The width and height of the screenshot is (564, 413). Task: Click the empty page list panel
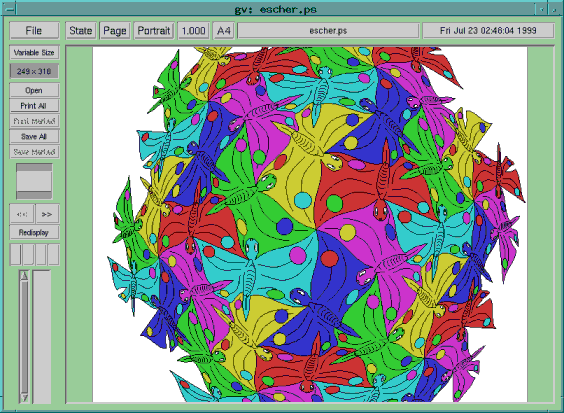point(42,337)
